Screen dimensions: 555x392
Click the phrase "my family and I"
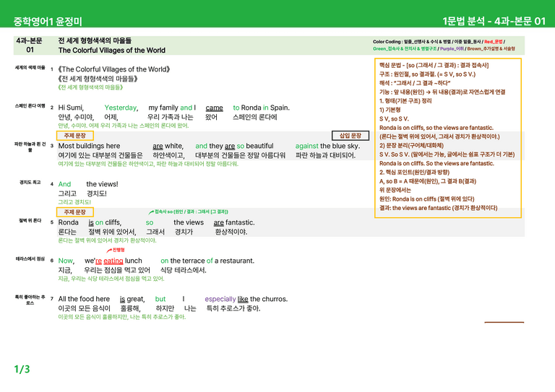pyautogui.click(x=172, y=108)
